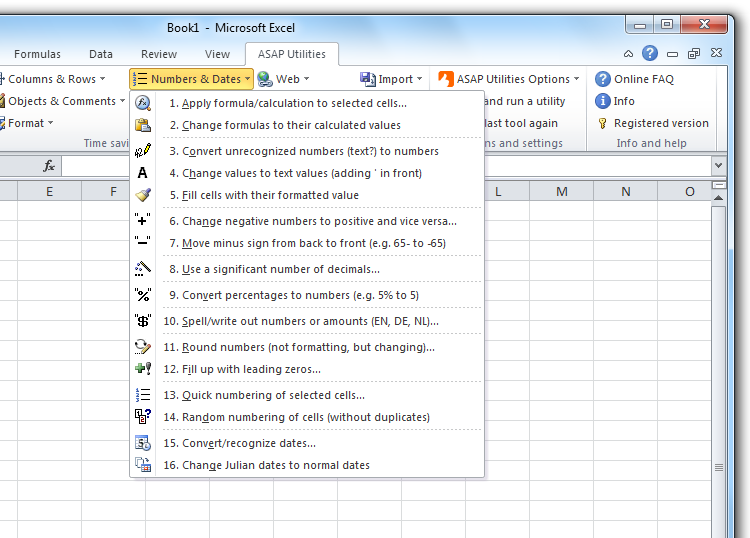This screenshot has height=538, width=750.
Task: Click the globe icon of the Web menu
Action: point(265,79)
